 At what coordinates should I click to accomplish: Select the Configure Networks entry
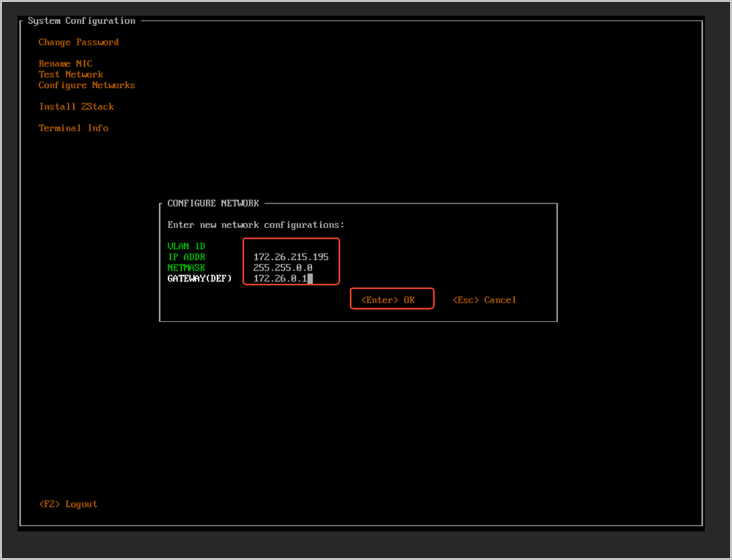[87, 85]
